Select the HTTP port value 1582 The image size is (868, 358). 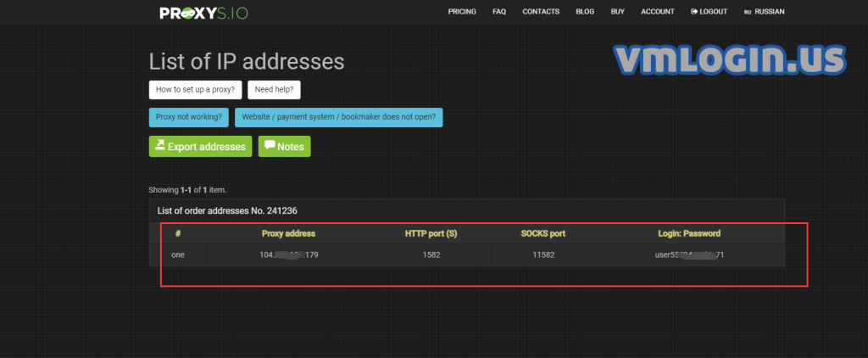(431, 255)
